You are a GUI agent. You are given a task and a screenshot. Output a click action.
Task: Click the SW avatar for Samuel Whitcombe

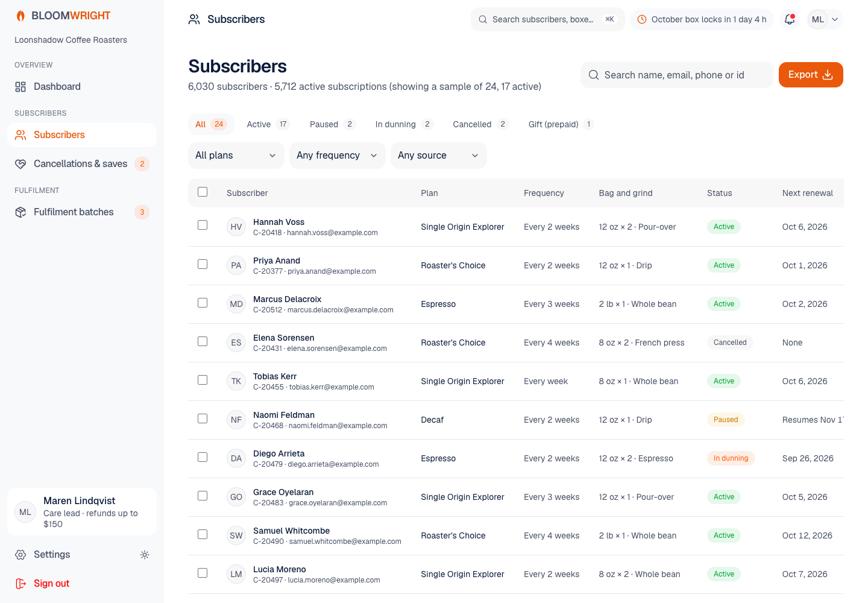236,535
